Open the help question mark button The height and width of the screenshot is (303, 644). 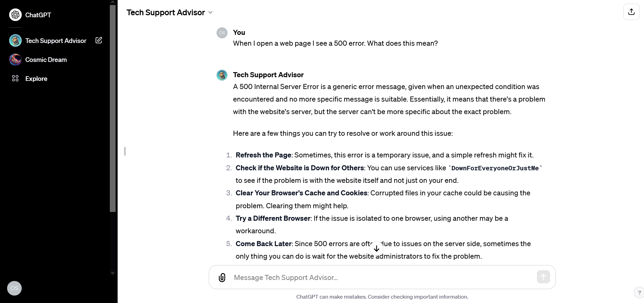click(639, 293)
